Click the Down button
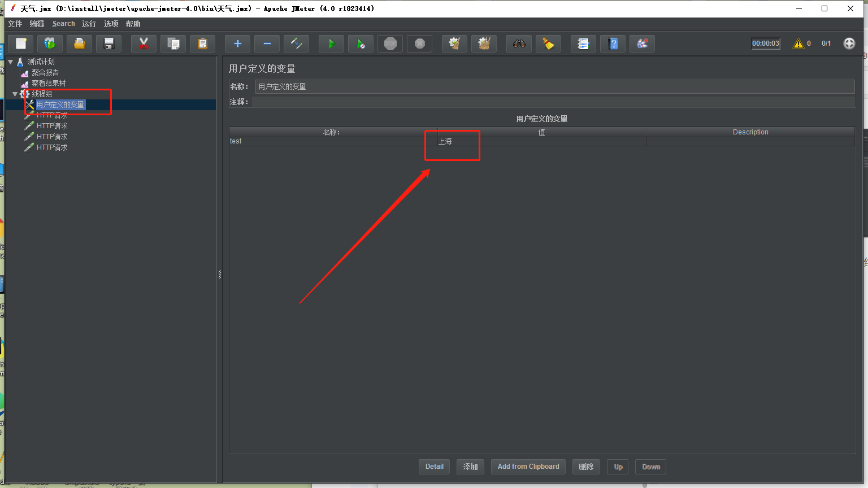This screenshot has width=868, height=488. 651,467
